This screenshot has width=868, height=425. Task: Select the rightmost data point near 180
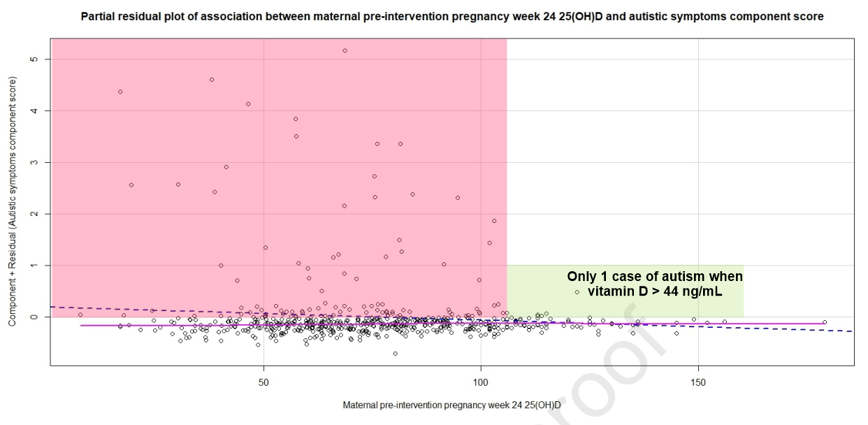(x=825, y=322)
